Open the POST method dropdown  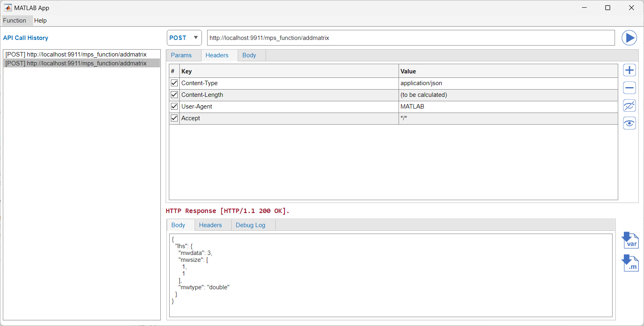[x=184, y=38]
